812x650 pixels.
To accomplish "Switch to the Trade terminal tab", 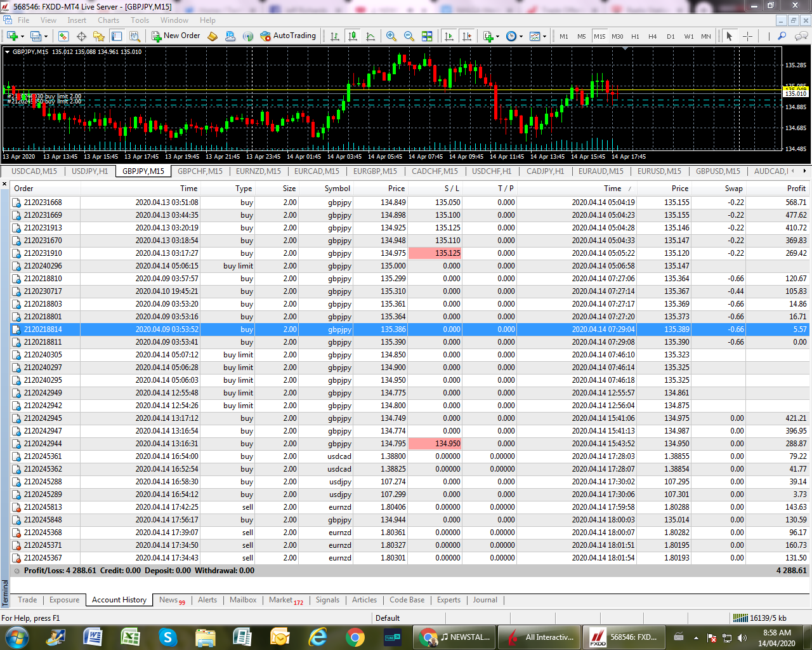I will point(27,600).
